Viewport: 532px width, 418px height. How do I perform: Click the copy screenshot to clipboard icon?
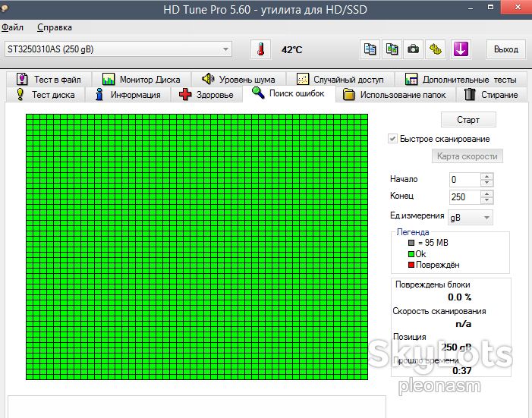click(392, 49)
